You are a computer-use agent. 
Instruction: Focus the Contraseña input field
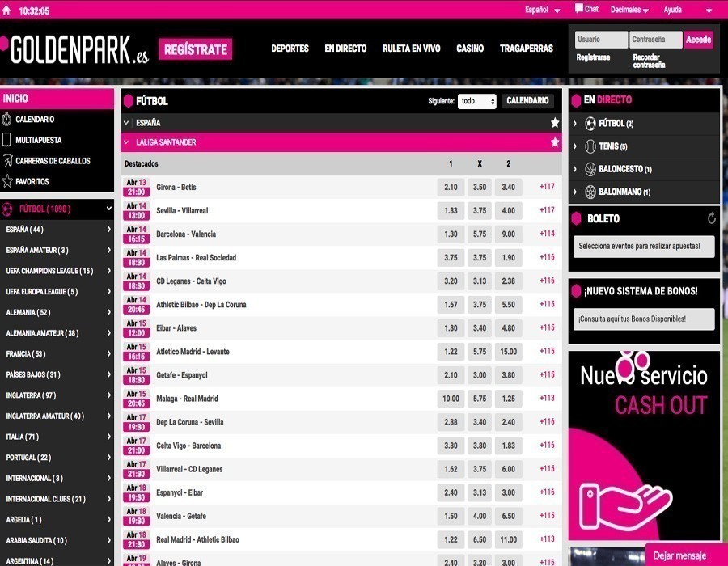655,40
